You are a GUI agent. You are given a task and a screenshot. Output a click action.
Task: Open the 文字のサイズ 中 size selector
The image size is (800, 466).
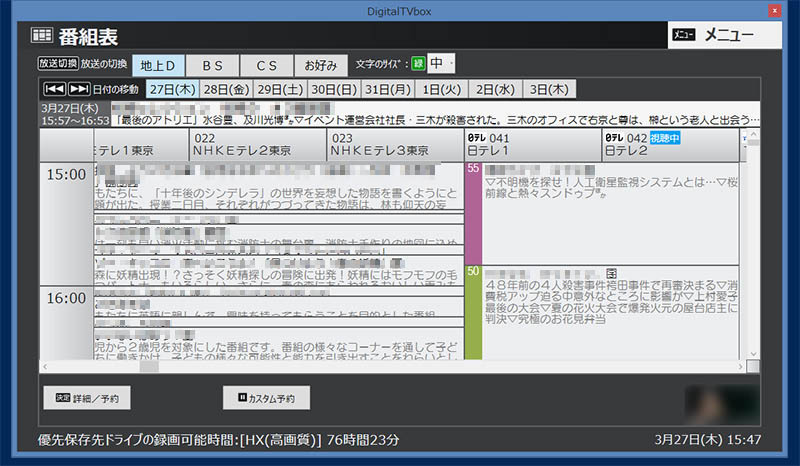click(x=442, y=64)
